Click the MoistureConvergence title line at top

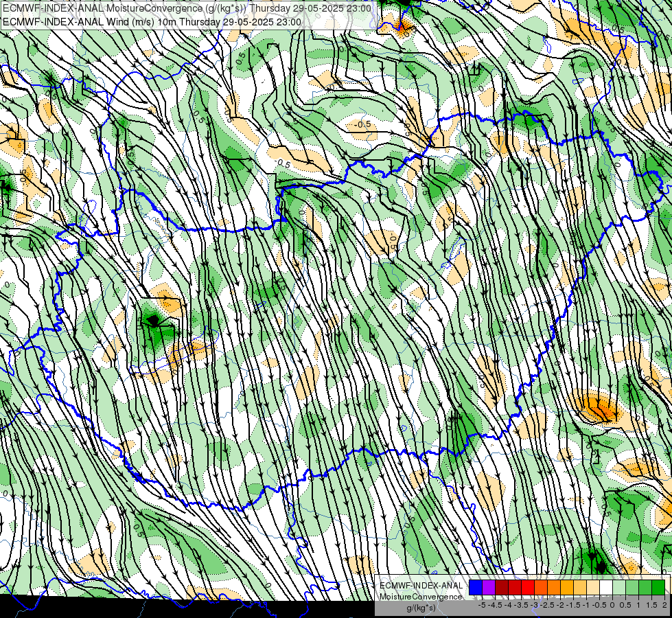click(x=187, y=8)
